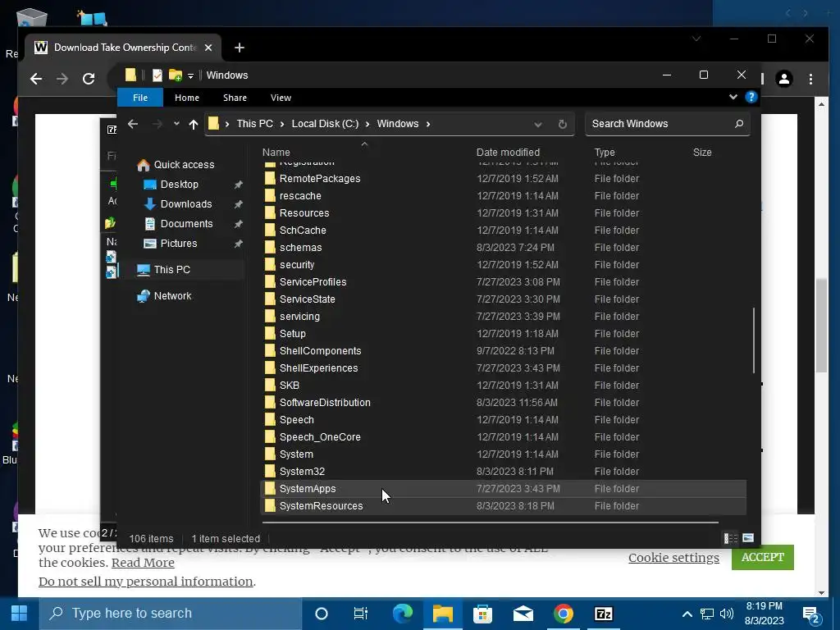Select Pictures in navigation pane
Viewport: 840px width, 630px height.
pyautogui.click(x=178, y=244)
